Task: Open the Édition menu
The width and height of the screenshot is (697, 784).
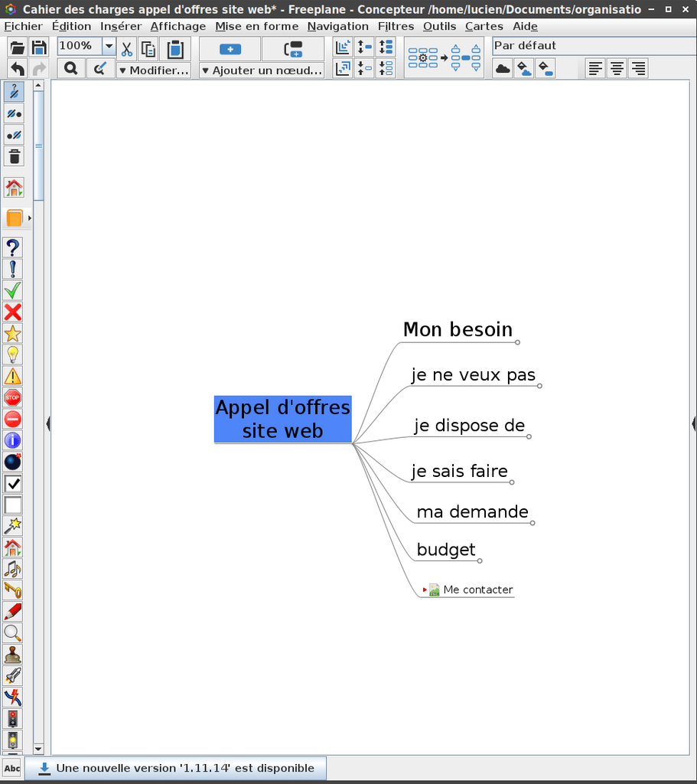Action: (x=71, y=27)
